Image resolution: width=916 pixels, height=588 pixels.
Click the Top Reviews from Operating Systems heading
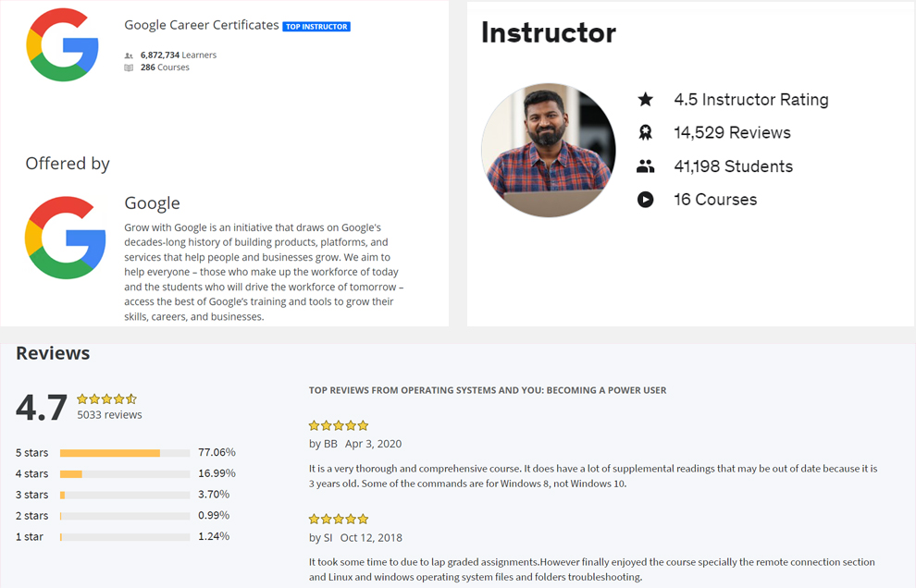tap(488, 390)
